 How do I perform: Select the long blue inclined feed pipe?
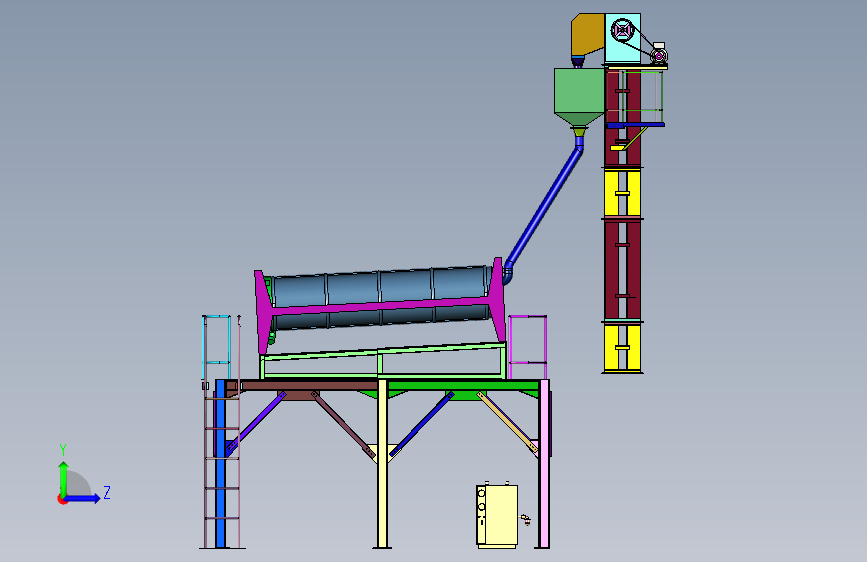tap(545, 207)
